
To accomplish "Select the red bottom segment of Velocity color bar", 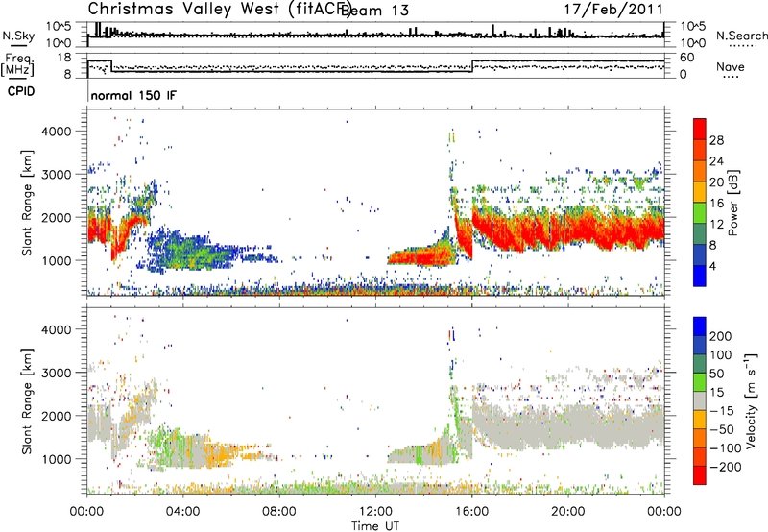I will pos(700,475).
